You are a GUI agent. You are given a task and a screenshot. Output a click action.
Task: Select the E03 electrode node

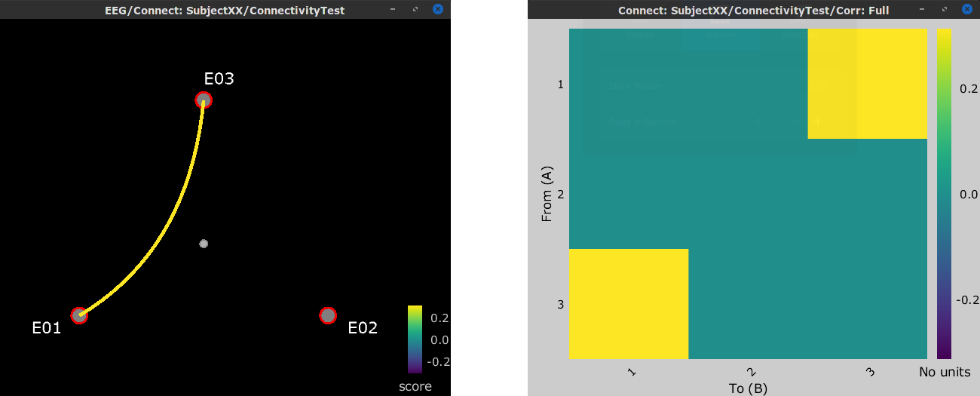click(204, 100)
